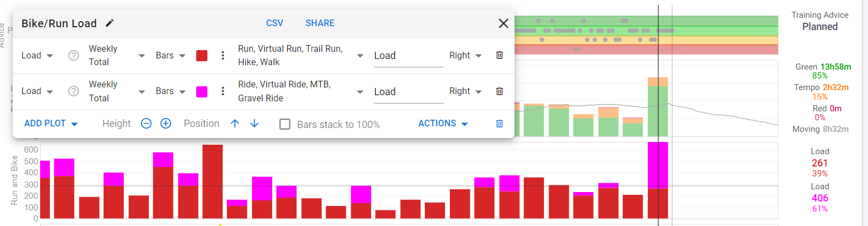Screen dimensions: 868x226
Task: Close the Bike/Run Load chart dialog
Action: coord(503,23)
